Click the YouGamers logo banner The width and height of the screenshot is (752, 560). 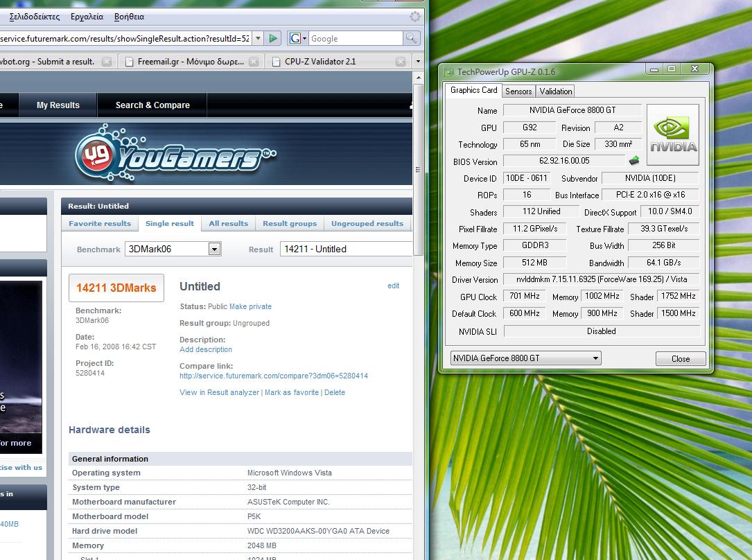click(175, 153)
